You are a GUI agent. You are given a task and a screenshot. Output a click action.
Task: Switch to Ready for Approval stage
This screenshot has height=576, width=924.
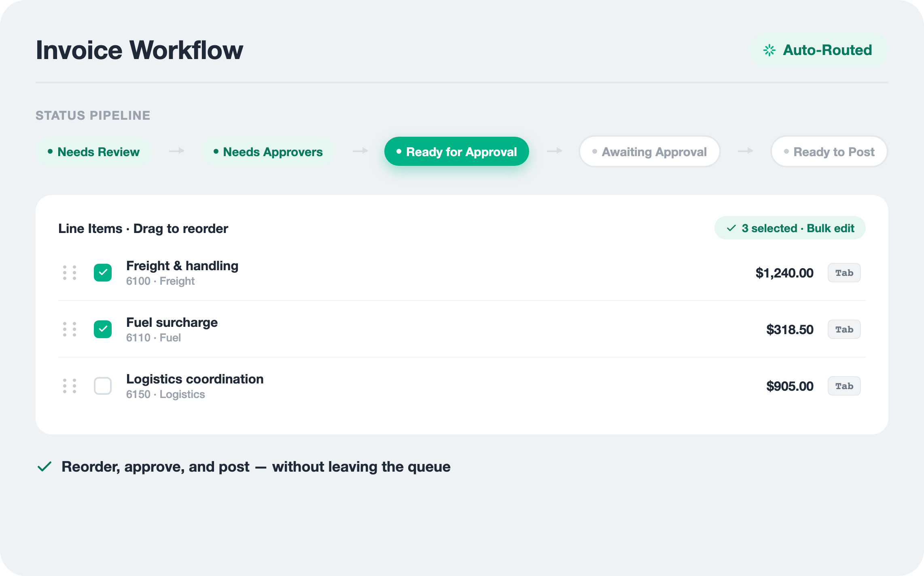coord(456,152)
